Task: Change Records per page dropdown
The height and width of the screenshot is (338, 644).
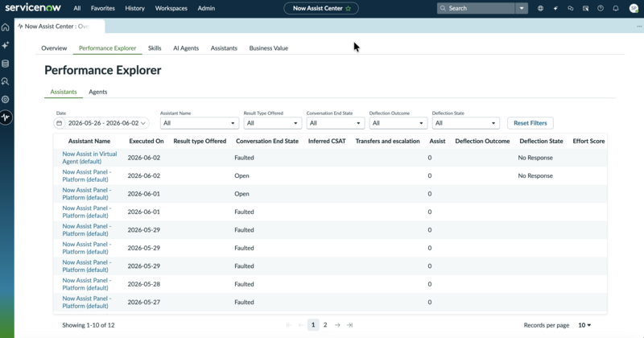Action: coord(584,325)
